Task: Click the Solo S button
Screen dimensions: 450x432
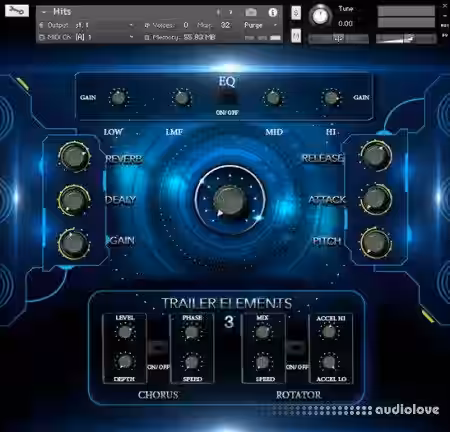Action: pos(296,13)
